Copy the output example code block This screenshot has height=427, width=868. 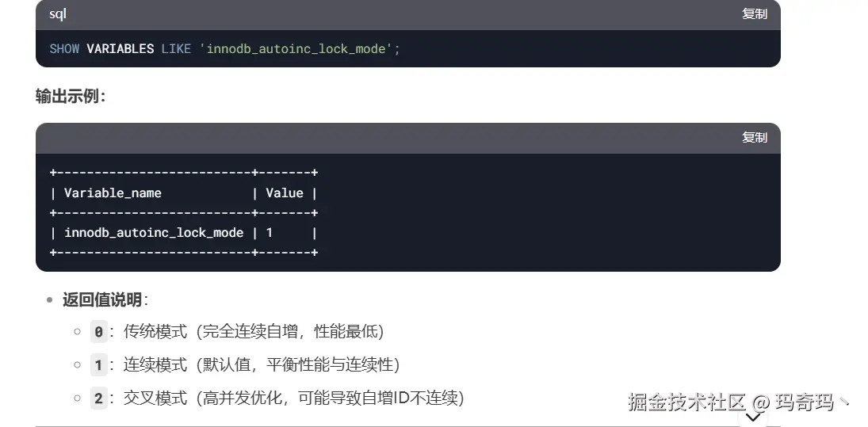point(754,137)
